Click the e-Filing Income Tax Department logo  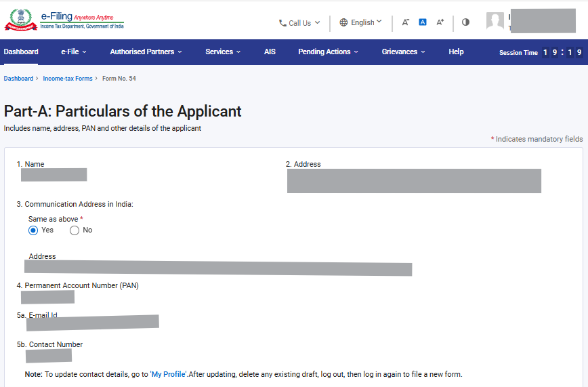tap(64, 20)
